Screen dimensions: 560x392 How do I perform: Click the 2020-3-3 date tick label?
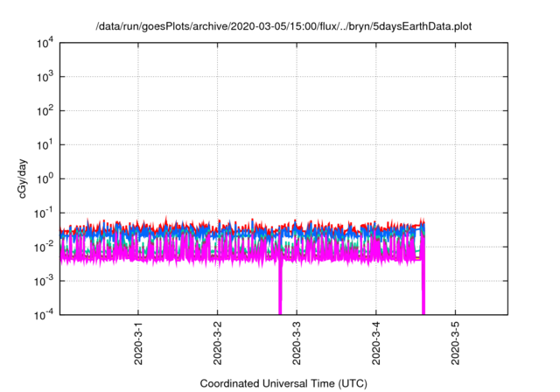click(x=297, y=343)
